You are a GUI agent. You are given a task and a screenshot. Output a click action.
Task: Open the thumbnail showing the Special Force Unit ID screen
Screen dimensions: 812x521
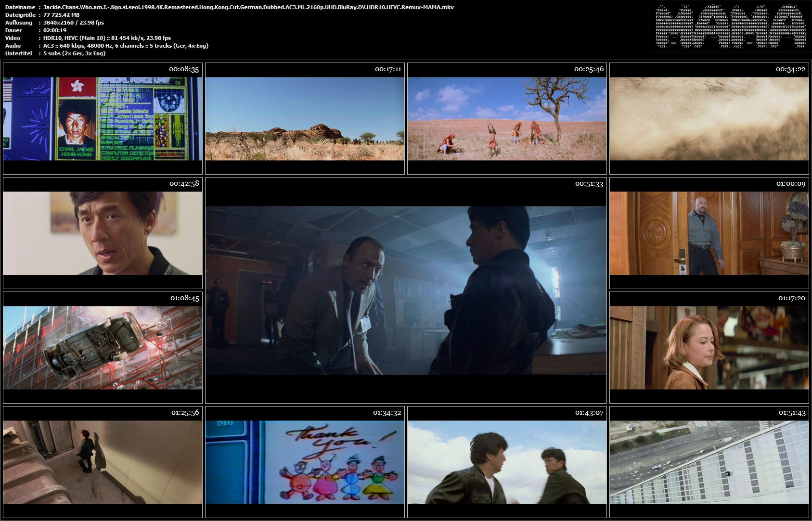point(103,118)
